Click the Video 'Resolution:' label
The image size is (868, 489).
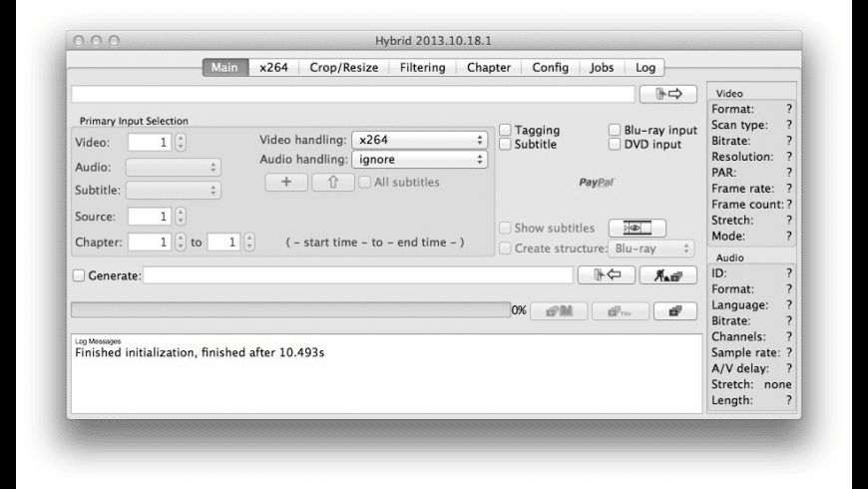[x=742, y=157]
